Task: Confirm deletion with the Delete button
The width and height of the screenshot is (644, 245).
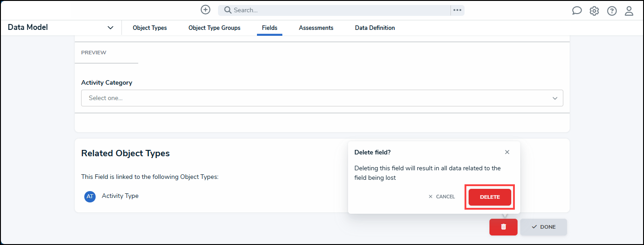Action: coord(489,197)
